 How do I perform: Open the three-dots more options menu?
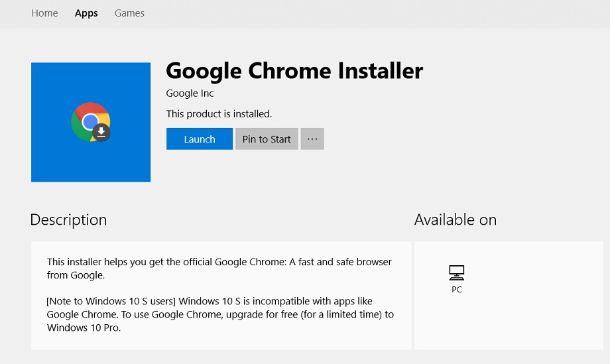(312, 139)
